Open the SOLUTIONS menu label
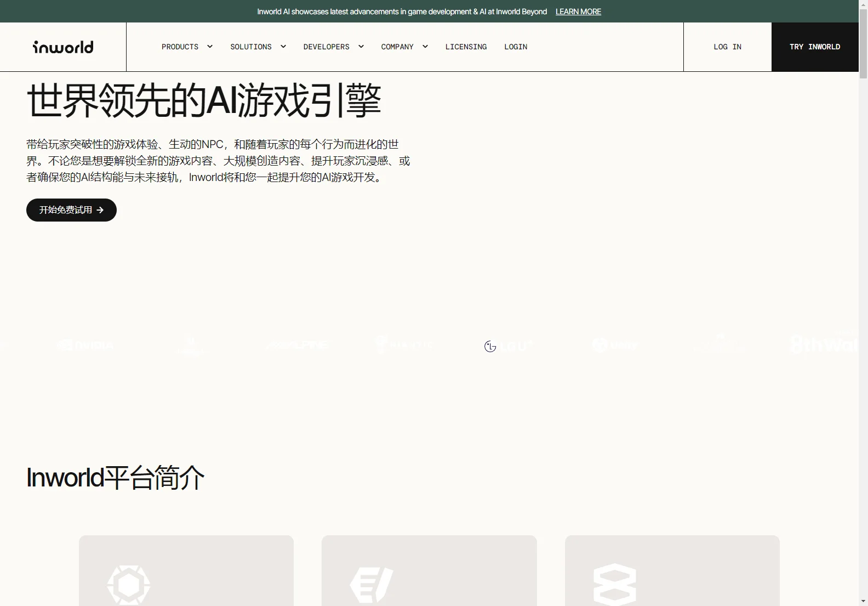Image resolution: width=868 pixels, height=606 pixels. tap(251, 47)
